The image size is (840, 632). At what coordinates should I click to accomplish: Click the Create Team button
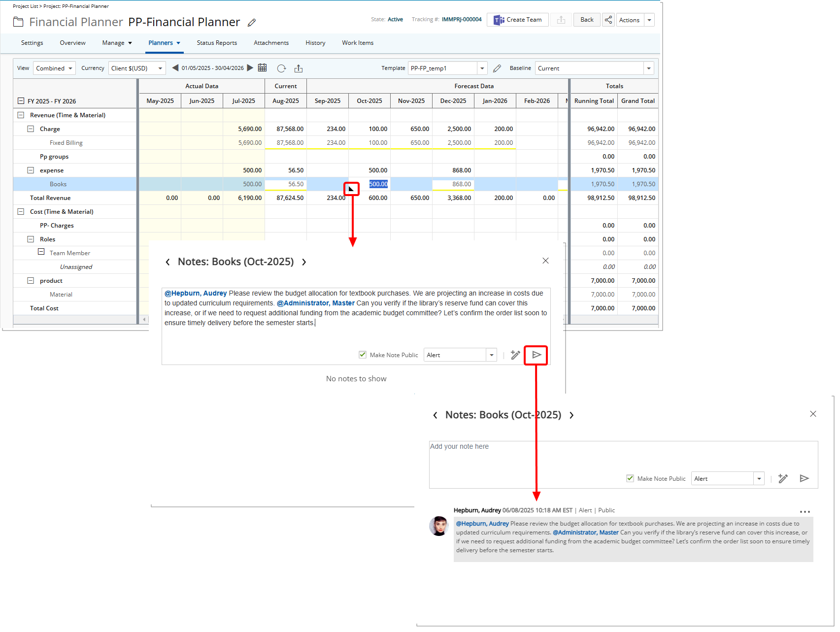pos(517,20)
